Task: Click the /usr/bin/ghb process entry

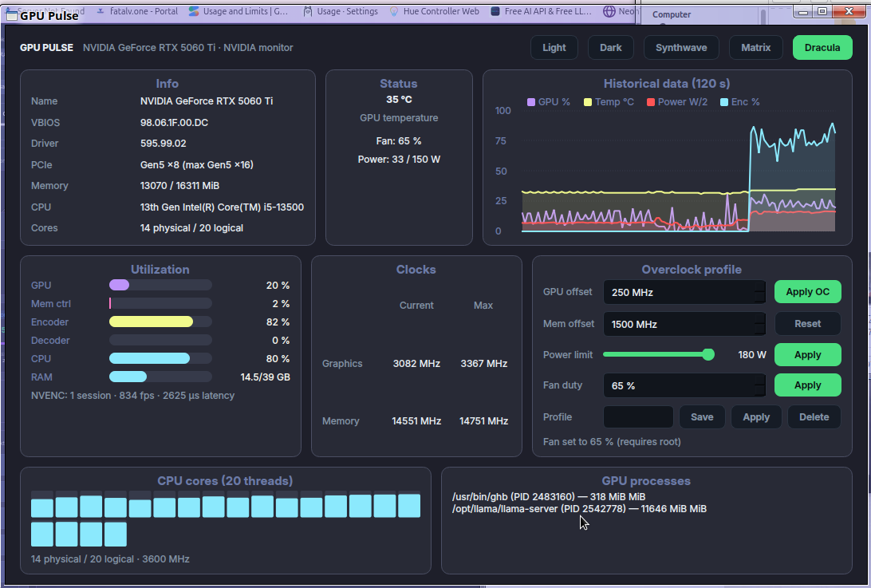Action: (x=549, y=497)
